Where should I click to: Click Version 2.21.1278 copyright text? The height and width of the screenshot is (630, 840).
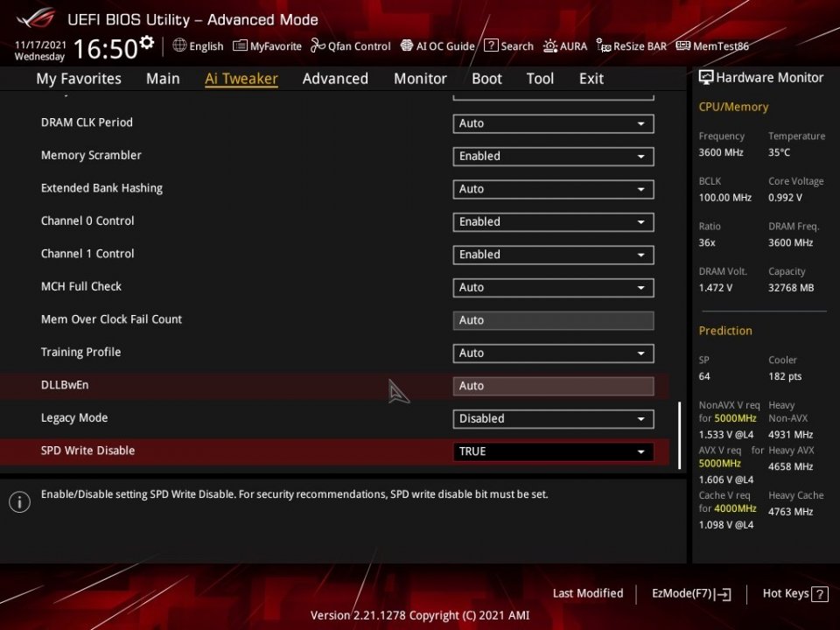coord(419,615)
